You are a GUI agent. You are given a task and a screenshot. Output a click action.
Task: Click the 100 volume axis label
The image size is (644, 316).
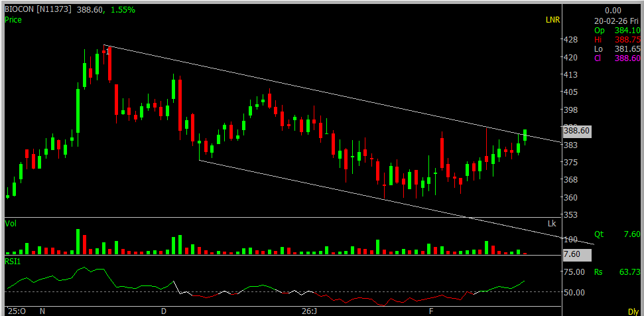pos(571,239)
